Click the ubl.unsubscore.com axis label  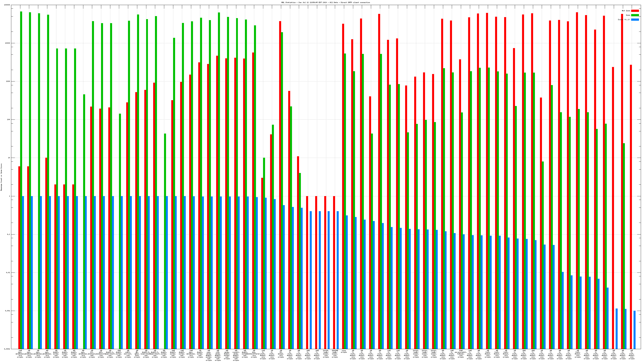(x=101, y=354)
